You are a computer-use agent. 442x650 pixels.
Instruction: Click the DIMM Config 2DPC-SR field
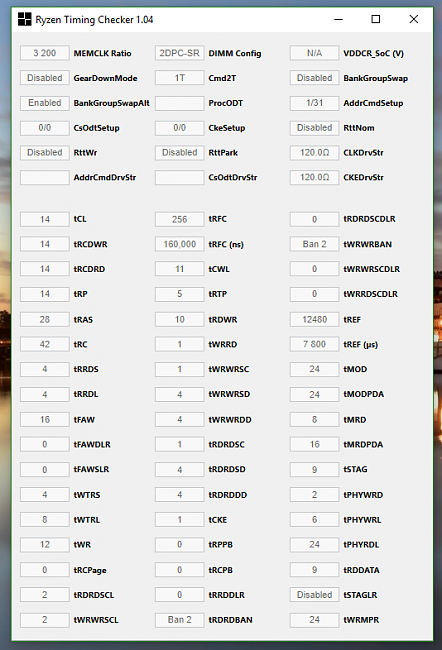[180, 53]
